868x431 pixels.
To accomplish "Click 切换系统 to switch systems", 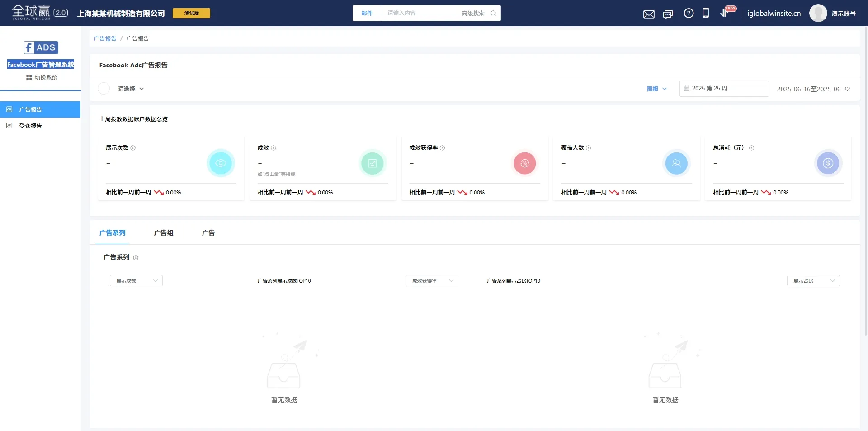I will coord(42,77).
